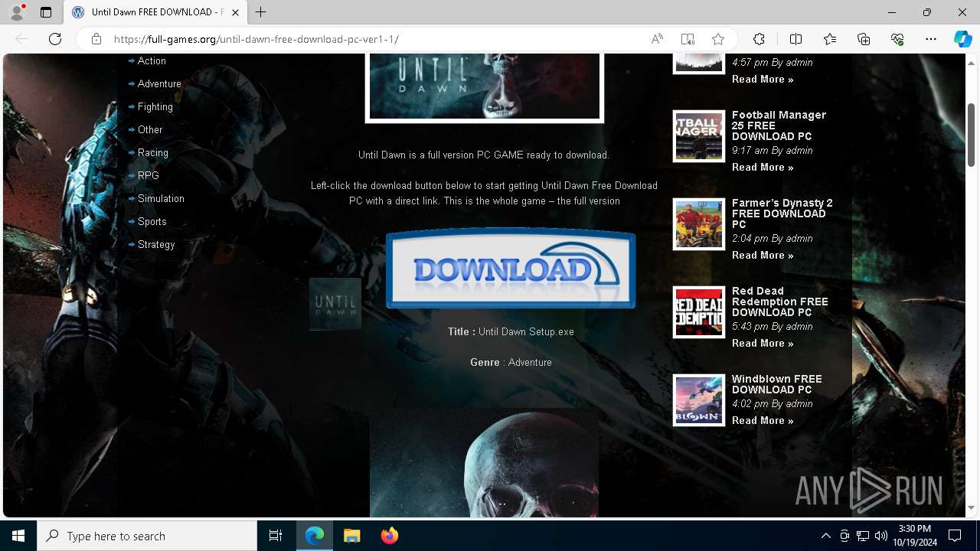980x551 pixels.
Task: Open the Favorites list
Action: click(x=830, y=39)
